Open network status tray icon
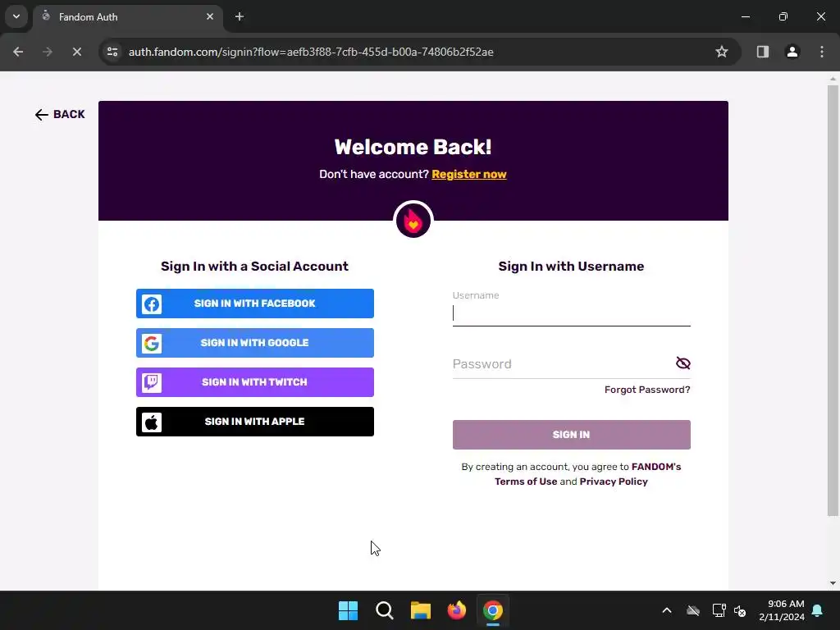The height and width of the screenshot is (630, 840). pos(719,610)
